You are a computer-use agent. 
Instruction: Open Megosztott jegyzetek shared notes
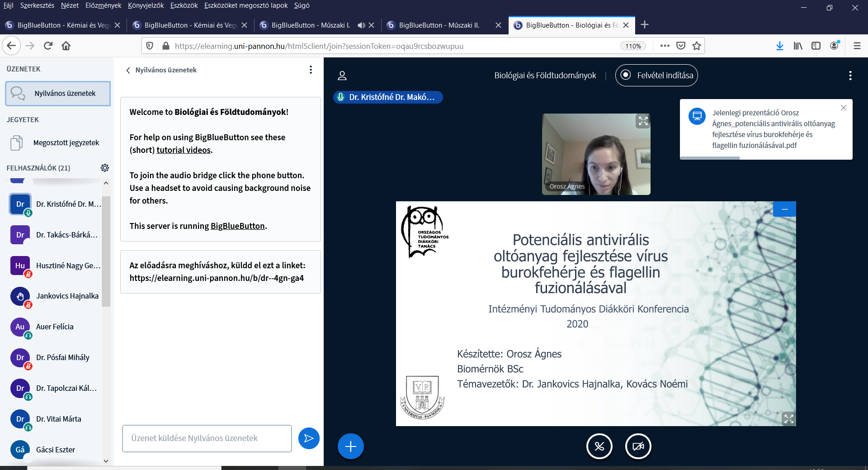[66, 143]
